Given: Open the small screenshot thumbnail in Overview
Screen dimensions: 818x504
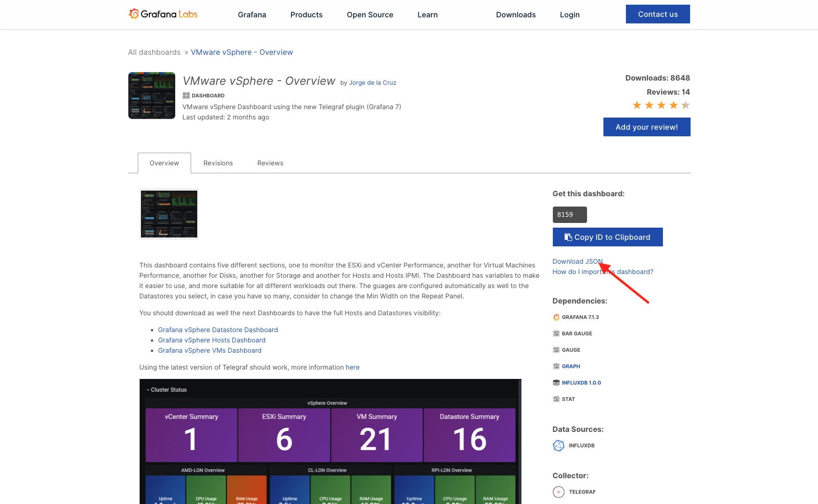Looking at the screenshot, I should [169, 214].
